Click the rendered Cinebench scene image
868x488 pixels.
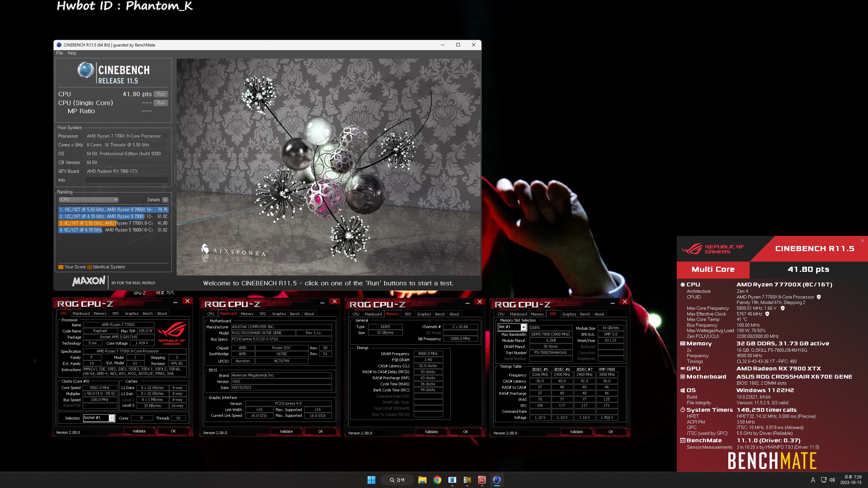329,167
